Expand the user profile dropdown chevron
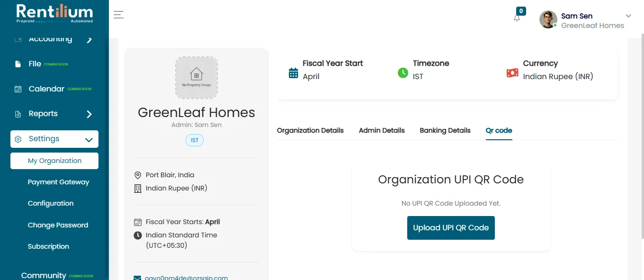Image resolution: width=644 pixels, height=280 pixels. click(628, 16)
